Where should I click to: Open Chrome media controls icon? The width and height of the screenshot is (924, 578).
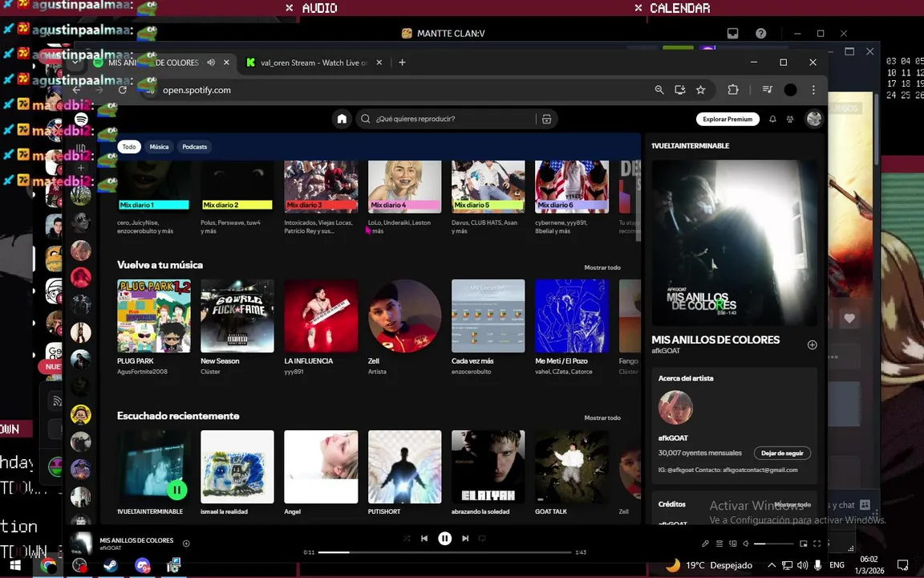point(768,90)
